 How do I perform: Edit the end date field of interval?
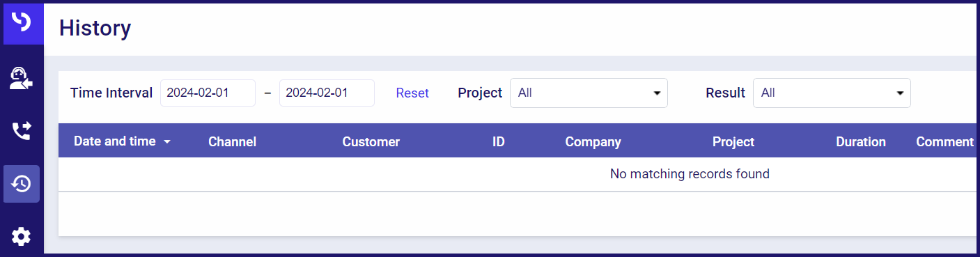(x=327, y=93)
